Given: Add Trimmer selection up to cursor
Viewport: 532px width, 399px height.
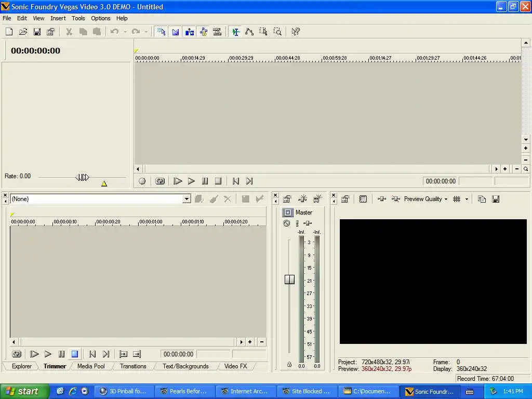Looking at the screenshot, I should (x=137, y=354).
